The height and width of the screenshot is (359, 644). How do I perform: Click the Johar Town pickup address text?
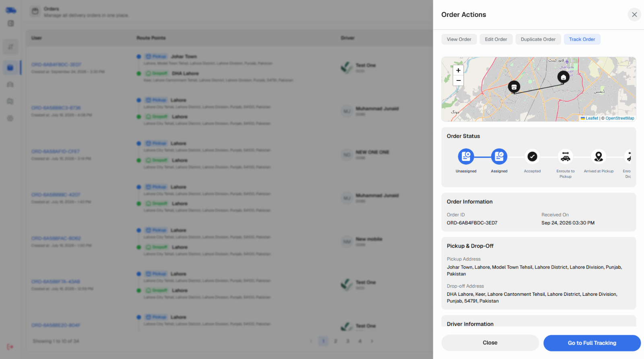click(535, 270)
